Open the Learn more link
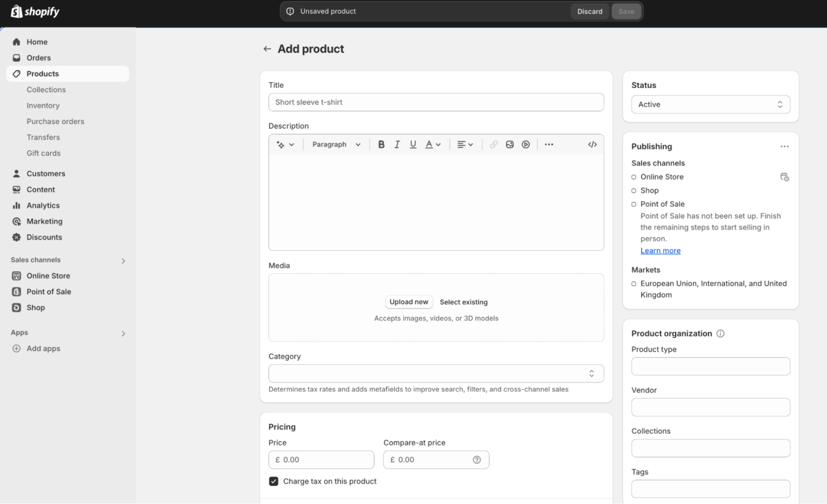 pyautogui.click(x=660, y=251)
